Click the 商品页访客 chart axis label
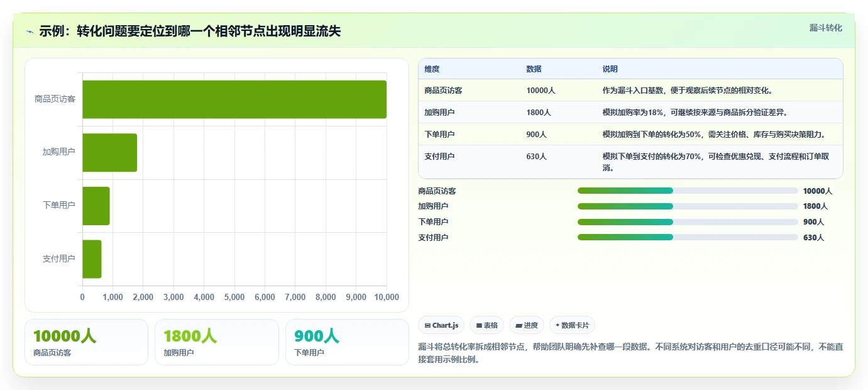This screenshot has height=390, width=868. (55, 99)
